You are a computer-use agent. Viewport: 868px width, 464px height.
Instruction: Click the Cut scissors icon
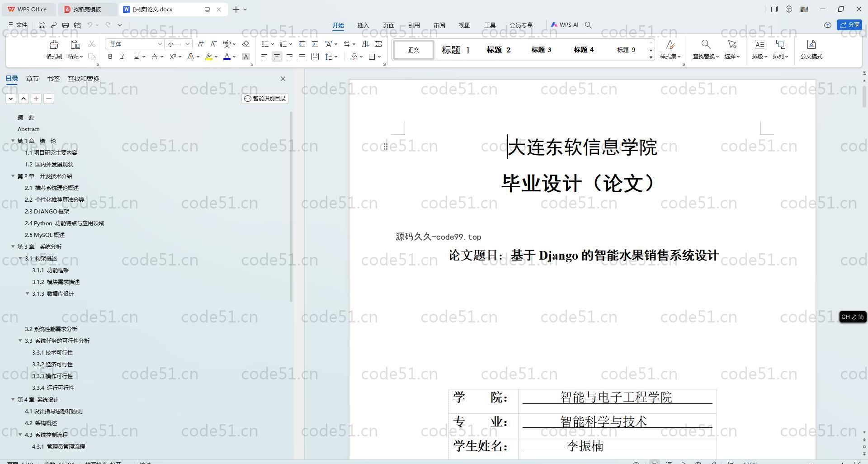[x=92, y=44]
